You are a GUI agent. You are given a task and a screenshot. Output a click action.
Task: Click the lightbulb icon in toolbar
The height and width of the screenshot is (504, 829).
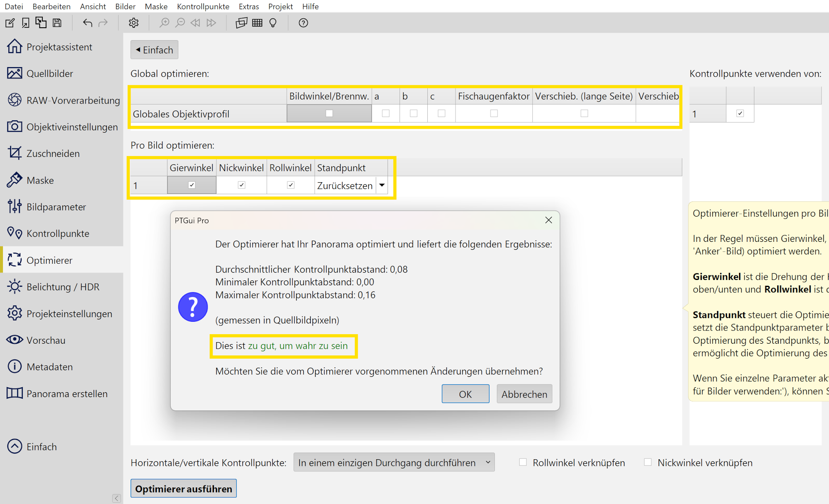[273, 23]
